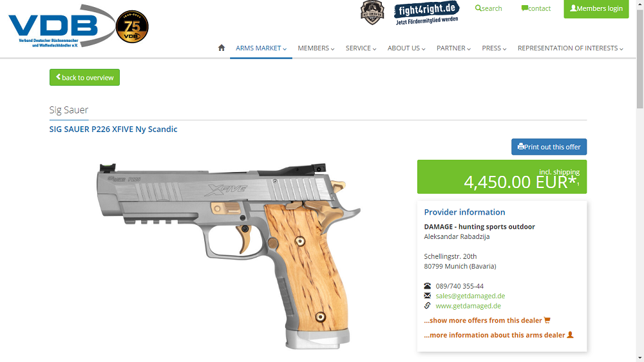The width and height of the screenshot is (644, 362).
Task: Open the 75 years VDB anniversary badge
Action: pos(132,26)
